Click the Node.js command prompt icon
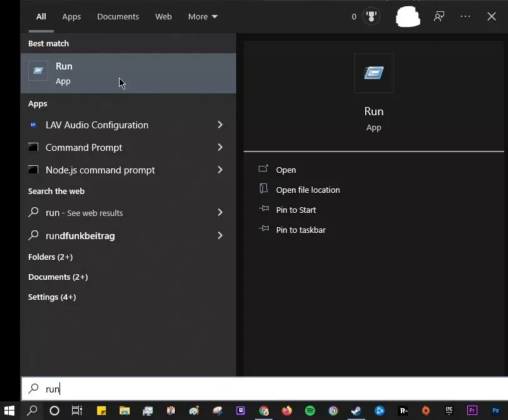 [x=33, y=170]
